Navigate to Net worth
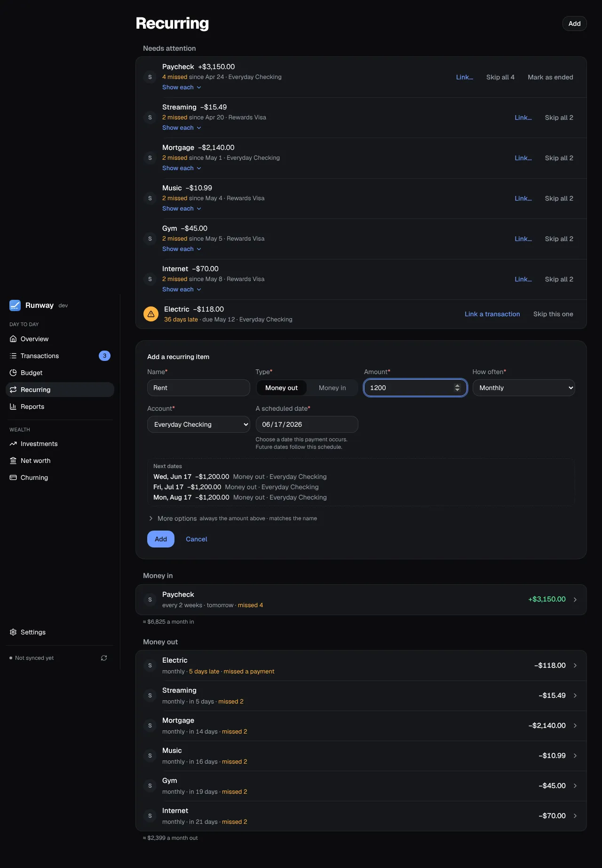The image size is (602, 868). coord(60,461)
